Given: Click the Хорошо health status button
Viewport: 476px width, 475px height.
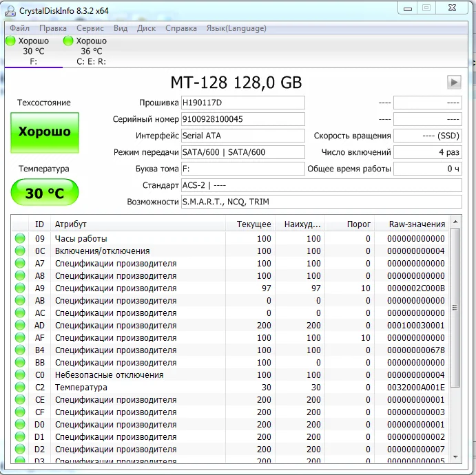Looking at the screenshot, I should [x=45, y=133].
